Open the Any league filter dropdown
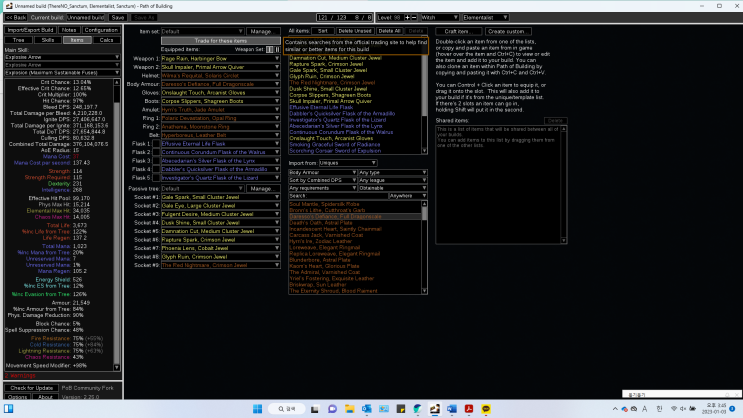Screen dimensions: 743x418 (x=392, y=180)
